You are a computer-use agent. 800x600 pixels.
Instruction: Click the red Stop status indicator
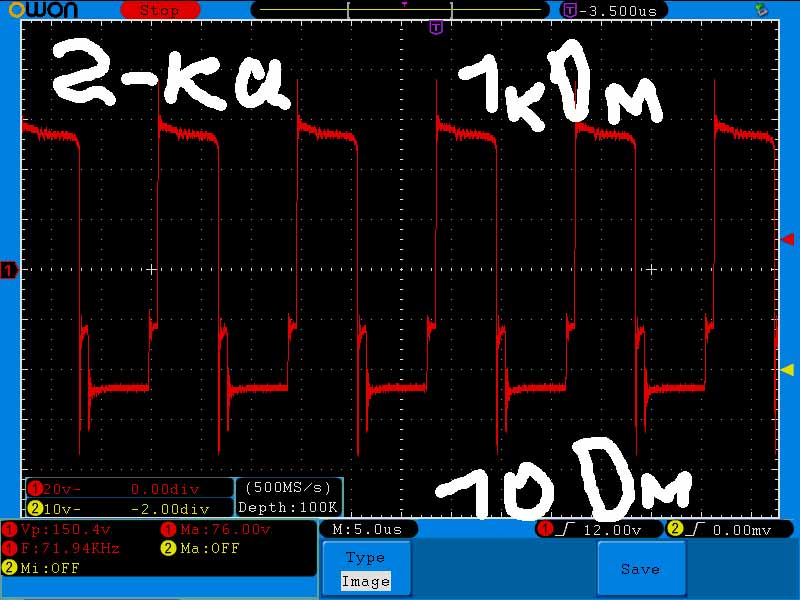[x=160, y=10]
